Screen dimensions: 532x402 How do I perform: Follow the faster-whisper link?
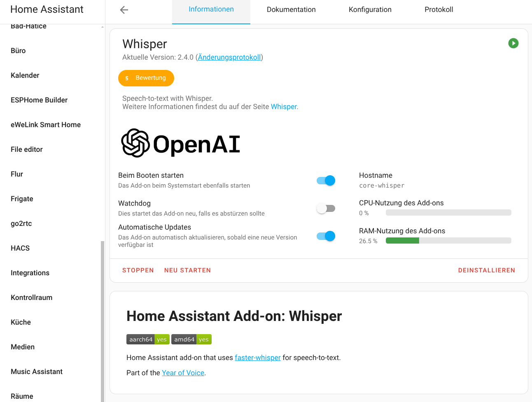(258, 358)
